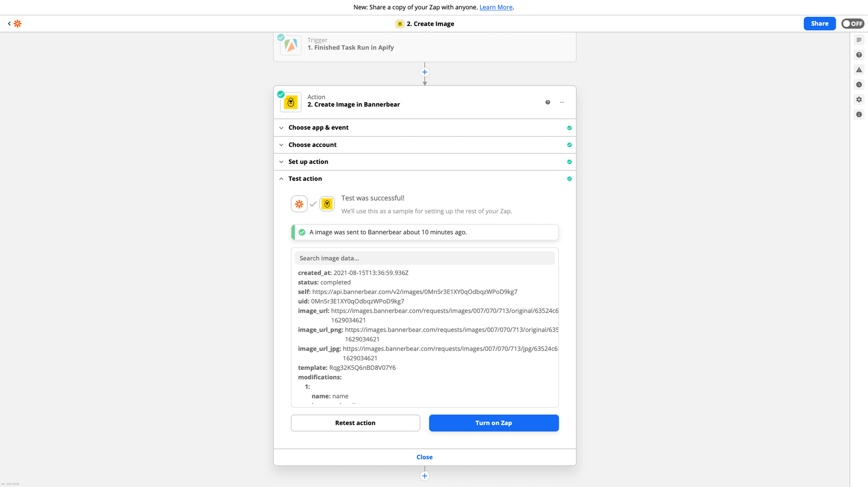Image resolution: width=868 pixels, height=487 pixels.
Task: Add a step after the trigger with the plus button
Action: (x=424, y=72)
